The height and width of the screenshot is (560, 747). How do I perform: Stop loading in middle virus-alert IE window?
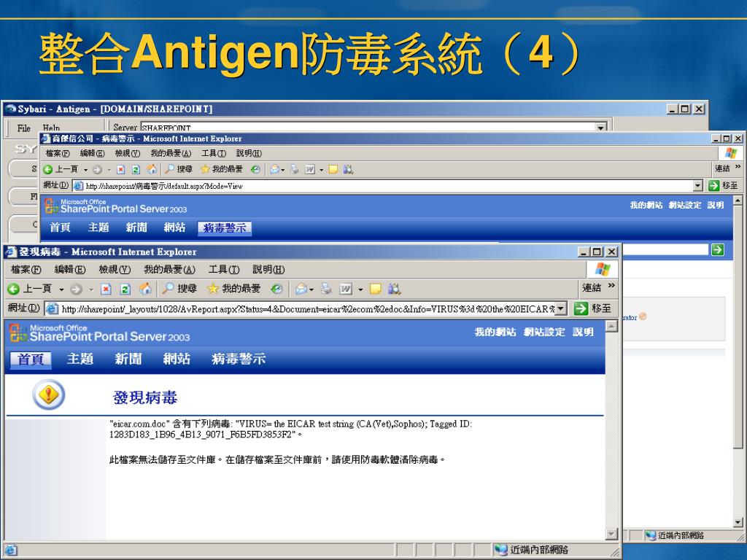click(120, 169)
